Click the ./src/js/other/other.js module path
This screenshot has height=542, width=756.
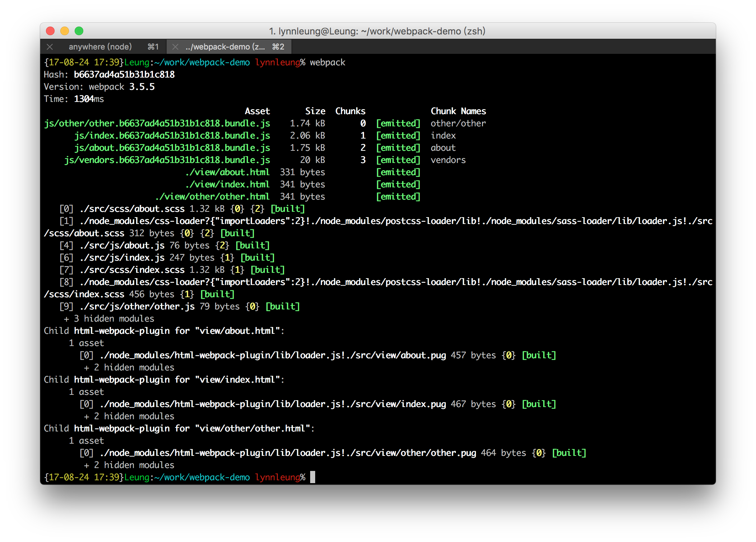point(137,307)
